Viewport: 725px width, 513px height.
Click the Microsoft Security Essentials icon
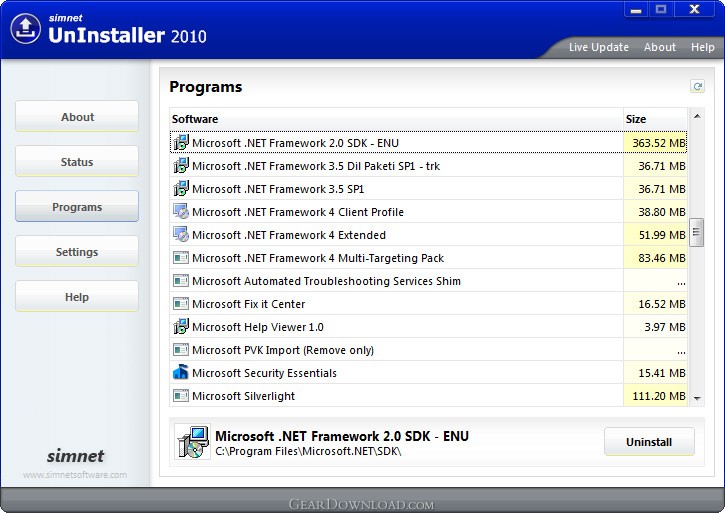click(181, 372)
